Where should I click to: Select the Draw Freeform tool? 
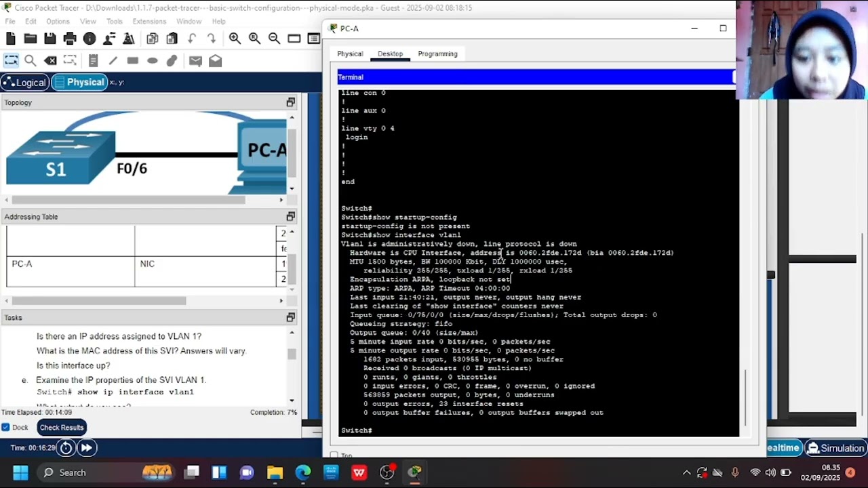[172, 60]
